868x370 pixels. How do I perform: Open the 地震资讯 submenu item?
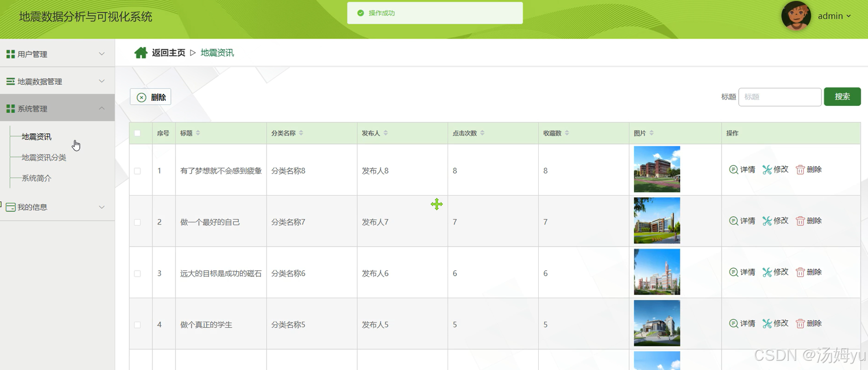point(36,137)
